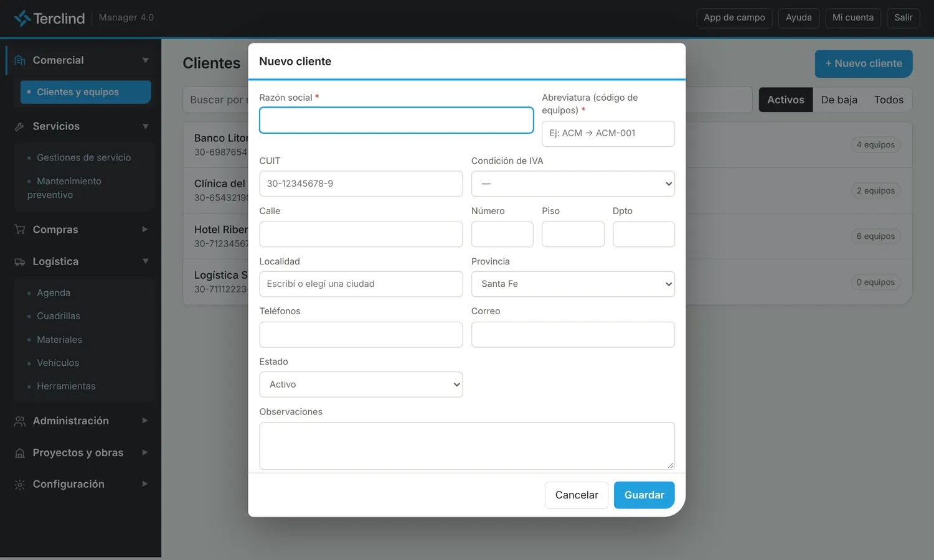Click the Comercial building icon

tap(20, 60)
